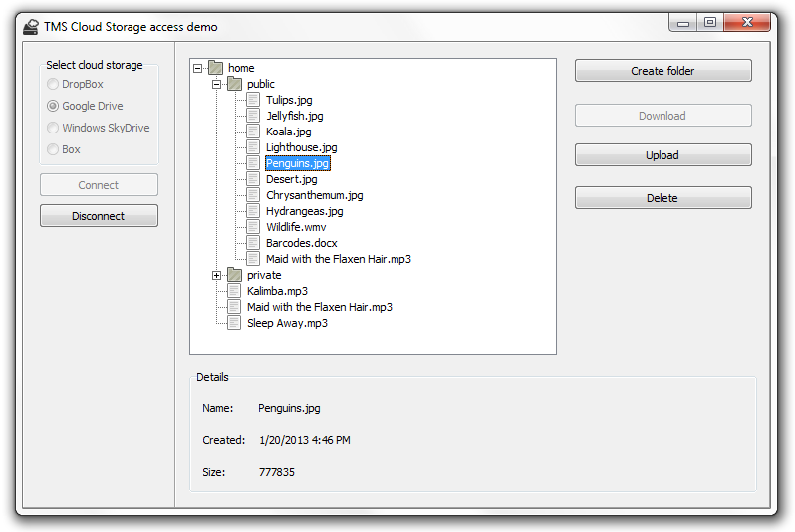Click the app icon in the title bar
The height and width of the screenshot is (532, 795).
tap(31, 27)
